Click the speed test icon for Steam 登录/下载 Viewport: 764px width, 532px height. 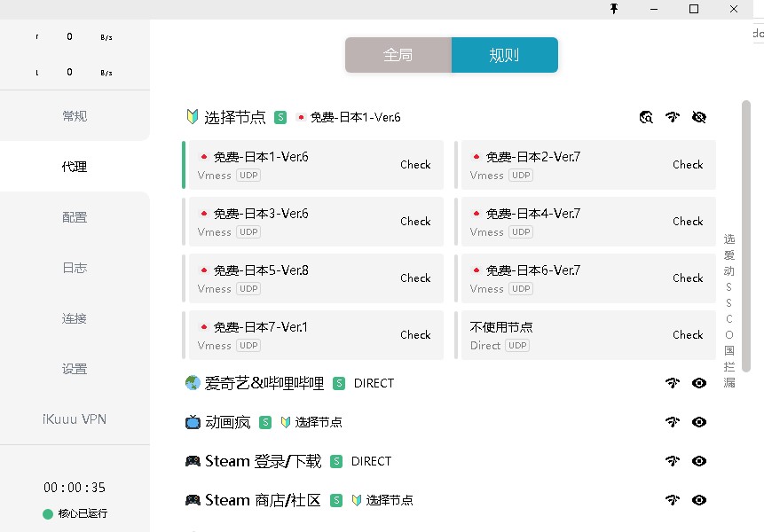point(673,461)
